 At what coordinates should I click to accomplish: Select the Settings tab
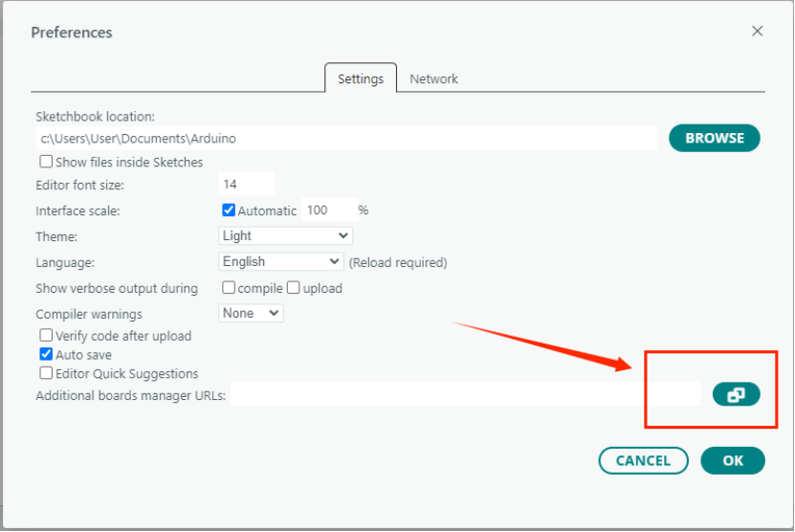coord(361,79)
